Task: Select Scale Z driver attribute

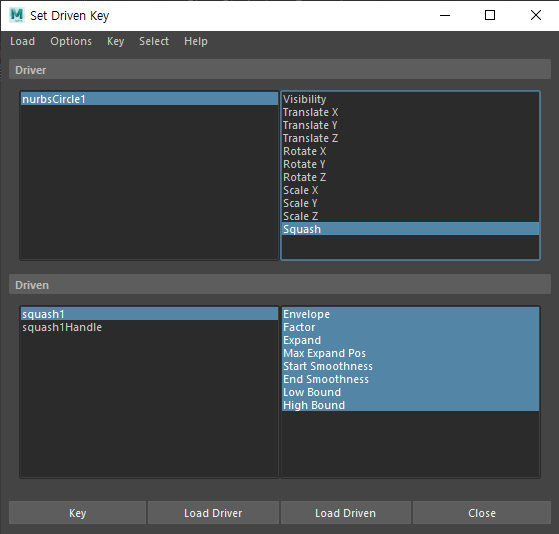Action: pos(410,216)
